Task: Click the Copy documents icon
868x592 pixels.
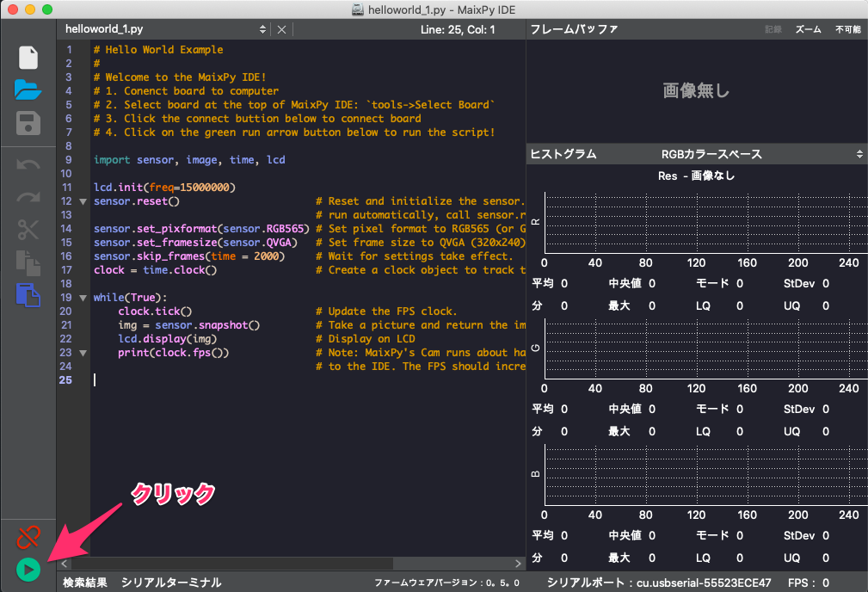Action: click(x=28, y=262)
